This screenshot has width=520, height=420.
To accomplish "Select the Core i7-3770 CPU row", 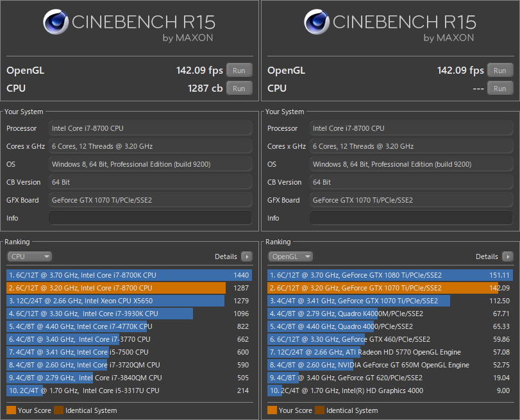I will 129,339.
